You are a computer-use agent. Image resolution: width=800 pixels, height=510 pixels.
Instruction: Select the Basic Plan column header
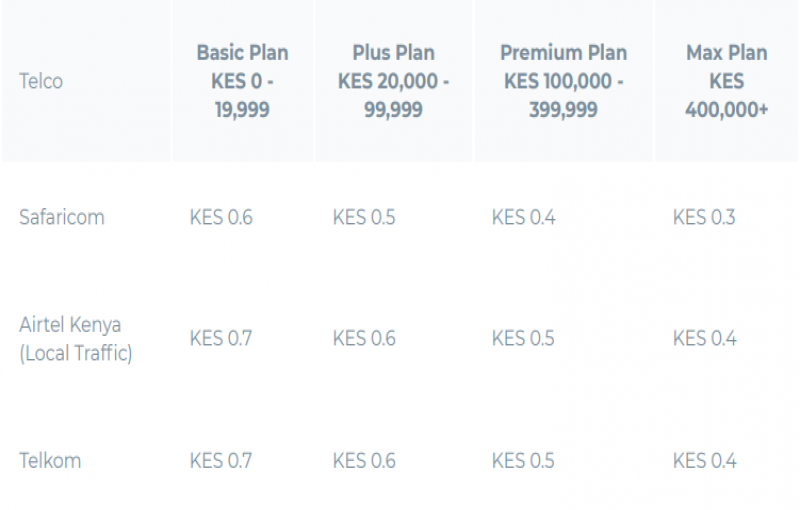pyautogui.click(x=242, y=81)
